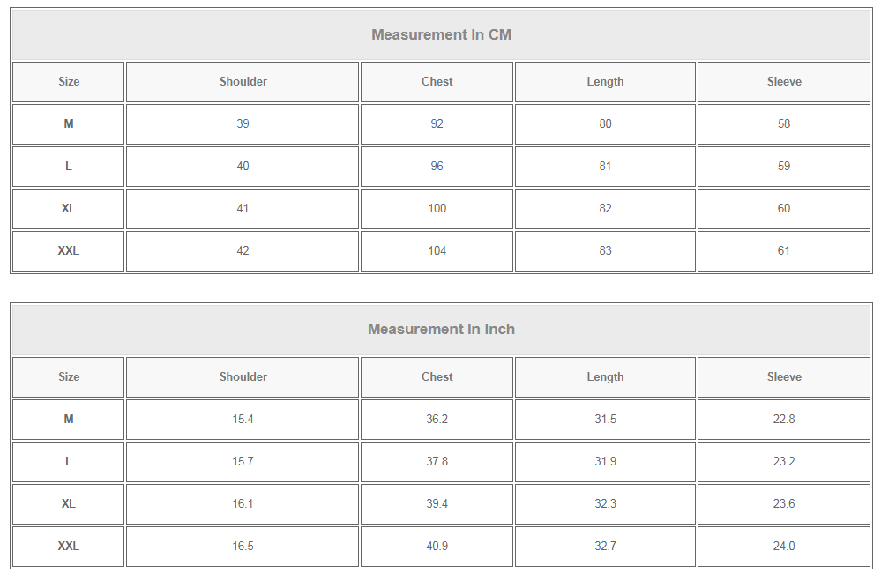Click the length value 32.3 cell
This screenshot has width=896, height=588.
605,503
